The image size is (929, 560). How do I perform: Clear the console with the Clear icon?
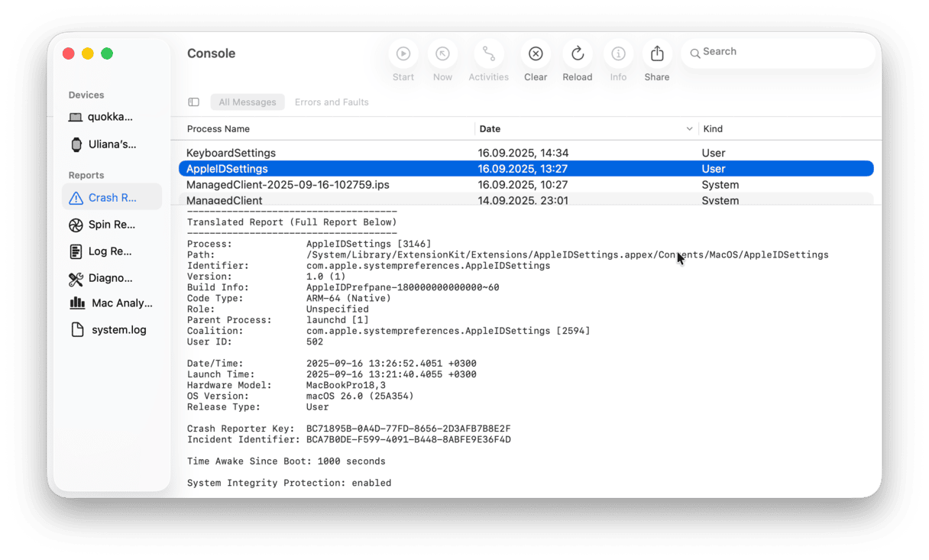tap(536, 53)
